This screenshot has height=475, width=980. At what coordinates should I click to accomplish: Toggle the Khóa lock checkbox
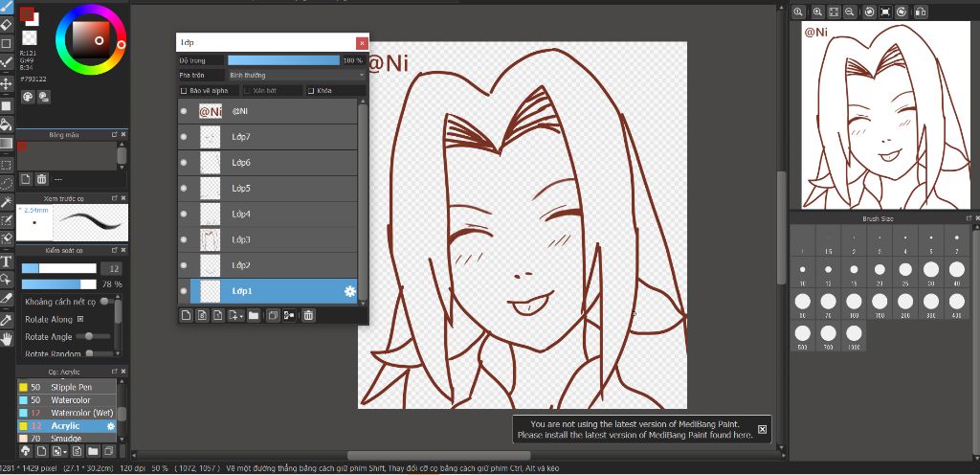pyautogui.click(x=311, y=91)
